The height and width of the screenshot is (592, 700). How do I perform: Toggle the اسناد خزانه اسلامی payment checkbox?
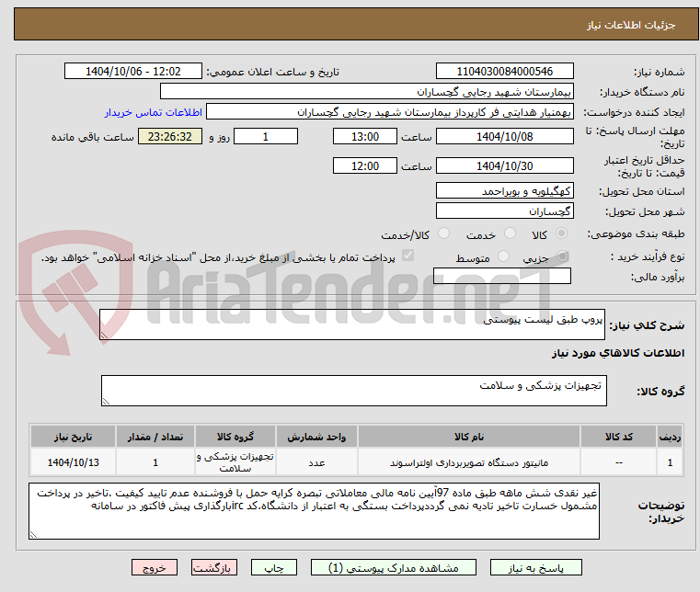pos(407,256)
